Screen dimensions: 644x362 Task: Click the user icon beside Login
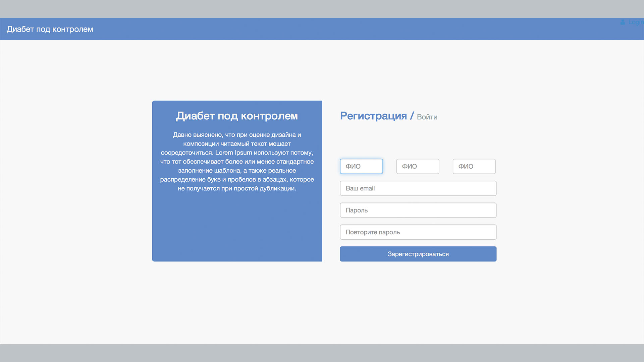[623, 22]
